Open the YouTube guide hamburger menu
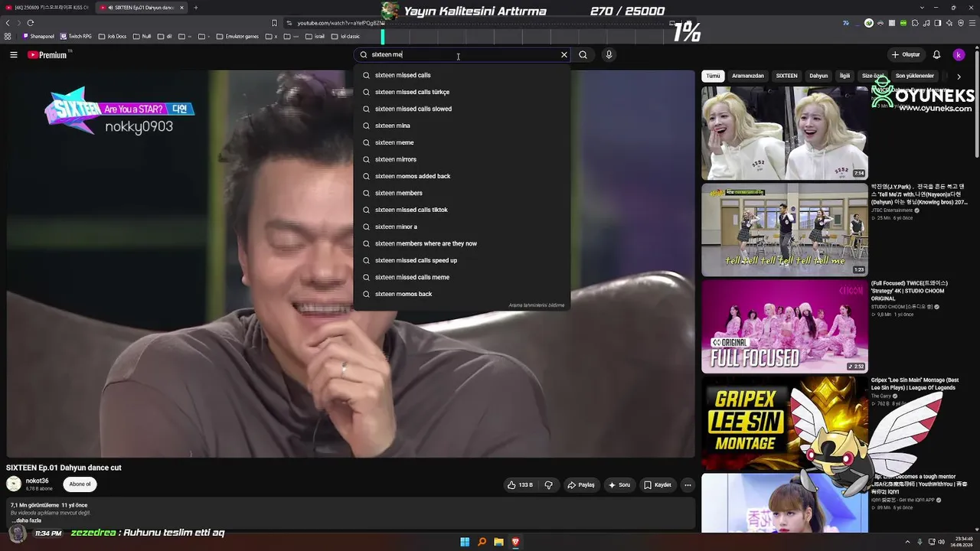Image resolution: width=980 pixels, height=551 pixels. (x=14, y=55)
